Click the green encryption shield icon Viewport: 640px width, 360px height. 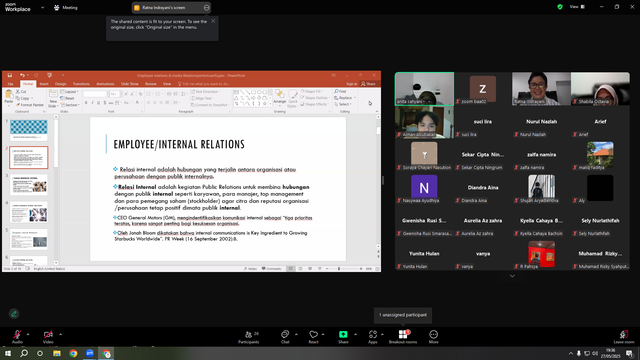[560, 7]
